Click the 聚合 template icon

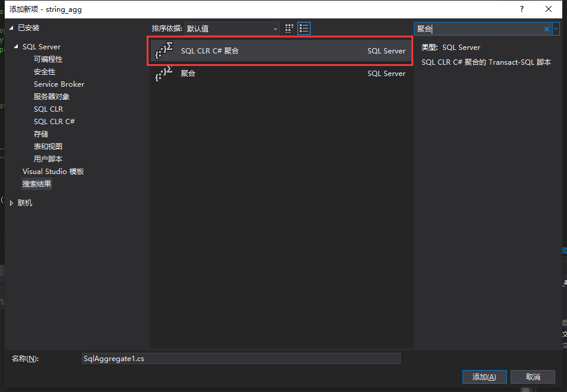coord(164,73)
